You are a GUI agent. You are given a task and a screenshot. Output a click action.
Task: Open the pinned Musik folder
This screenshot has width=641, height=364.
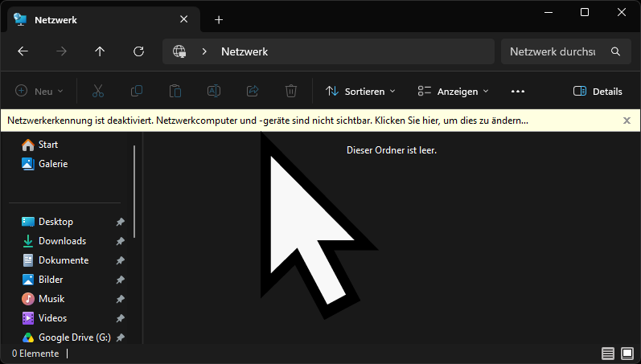tap(43, 299)
